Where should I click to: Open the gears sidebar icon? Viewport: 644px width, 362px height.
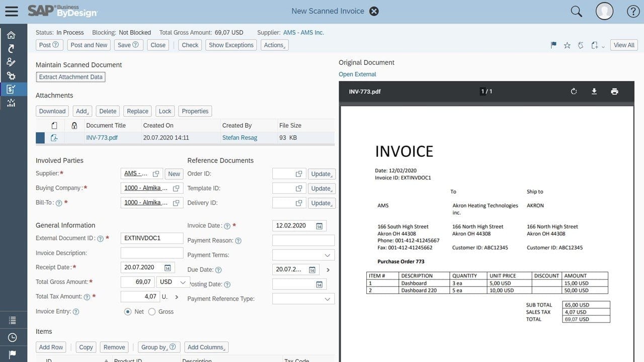11,76
